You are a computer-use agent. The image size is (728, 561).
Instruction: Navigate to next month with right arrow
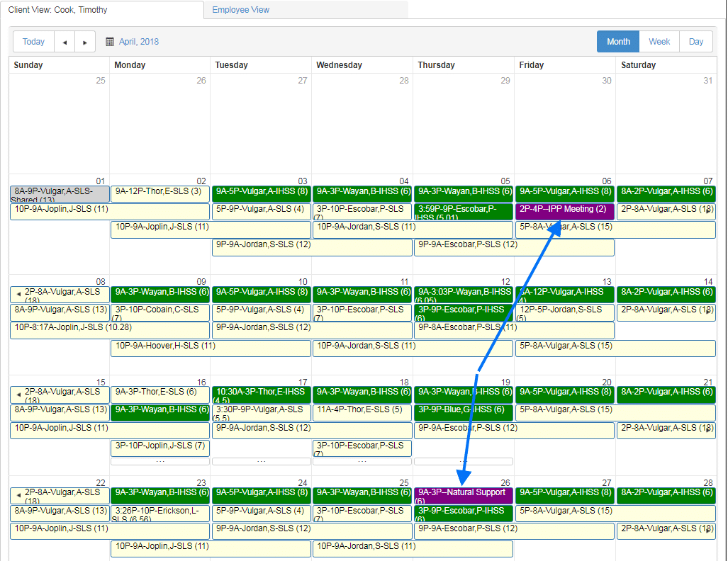85,42
